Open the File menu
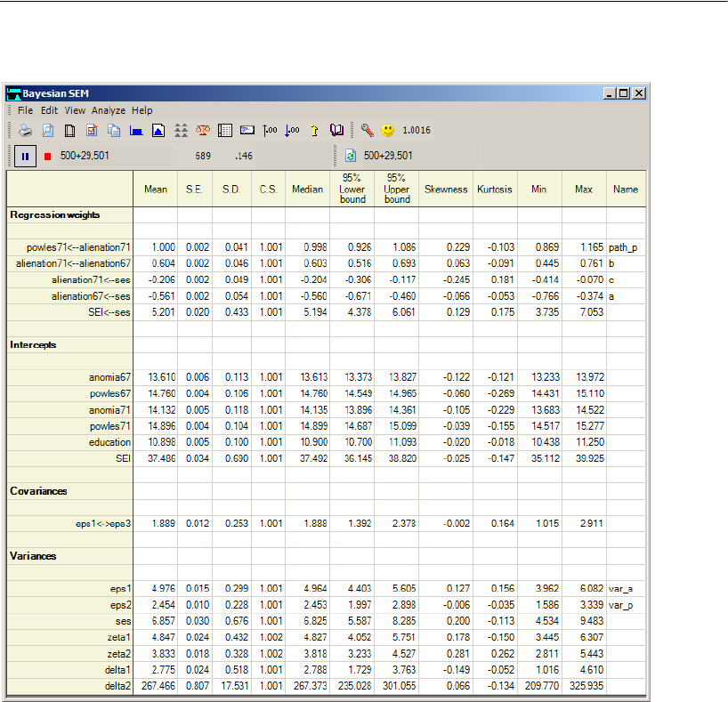The width and height of the screenshot is (728, 702). (24, 110)
